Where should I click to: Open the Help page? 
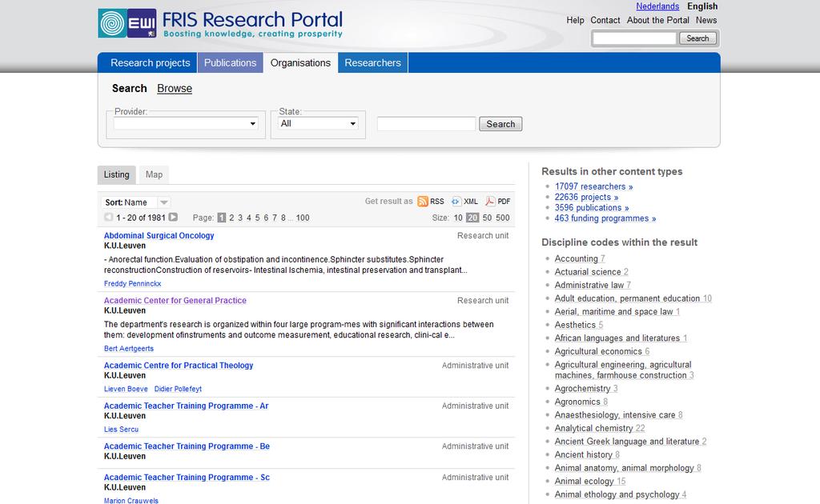coord(575,20)
